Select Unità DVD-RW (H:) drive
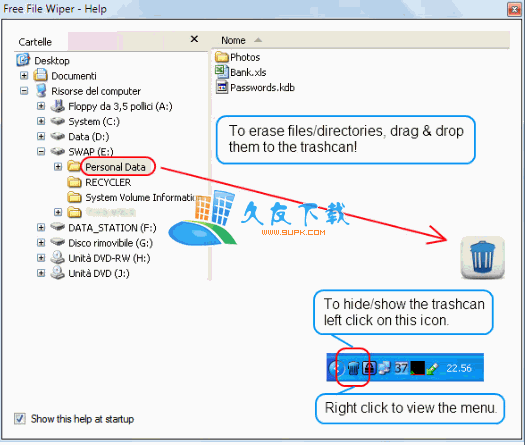The height and width of the screenshot is (445, 525). click(x=109, y=258)
